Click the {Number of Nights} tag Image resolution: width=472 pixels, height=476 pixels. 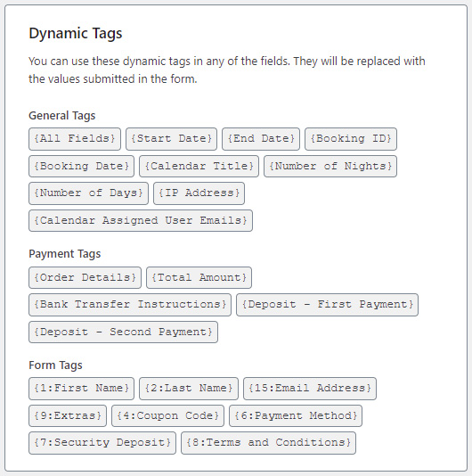point(330,167)
